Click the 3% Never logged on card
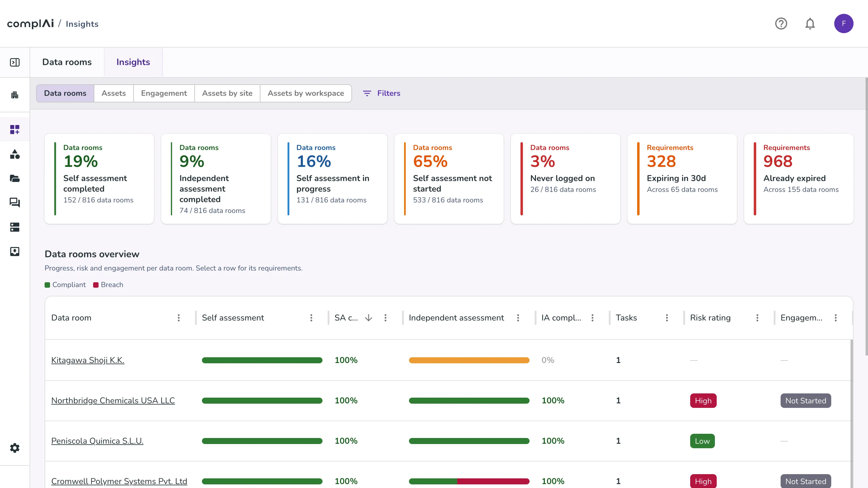 point(565,179)
